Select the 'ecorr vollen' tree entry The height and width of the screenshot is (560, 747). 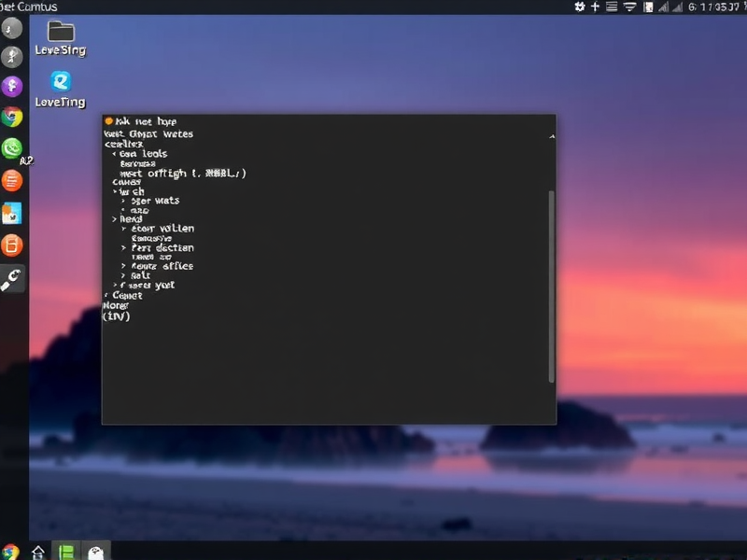[162, 229]
